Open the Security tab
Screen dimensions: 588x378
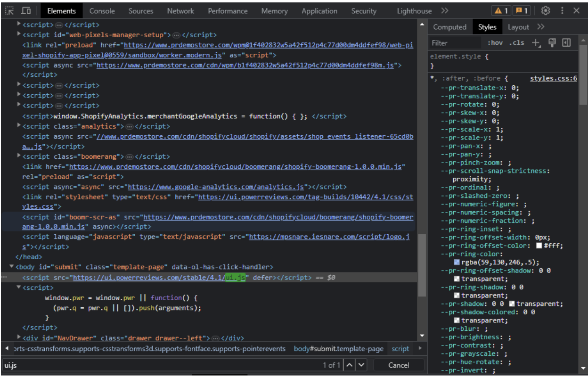point(364,11)
